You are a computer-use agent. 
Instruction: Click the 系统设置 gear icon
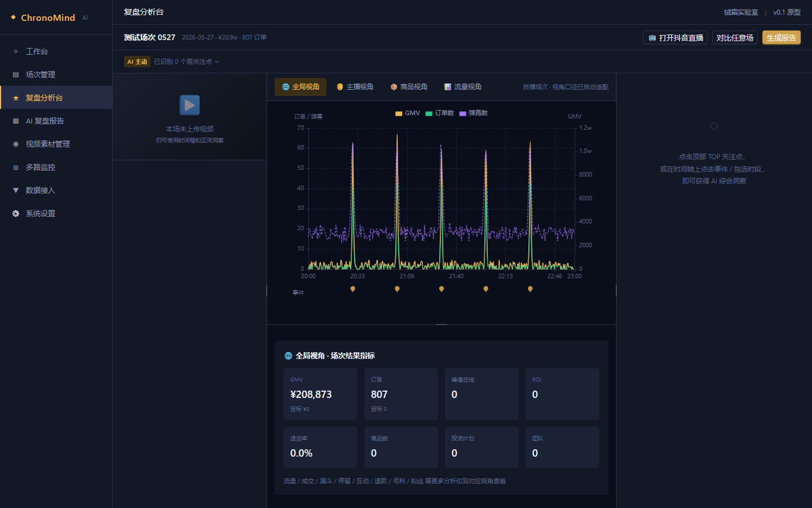click(16, 213)
